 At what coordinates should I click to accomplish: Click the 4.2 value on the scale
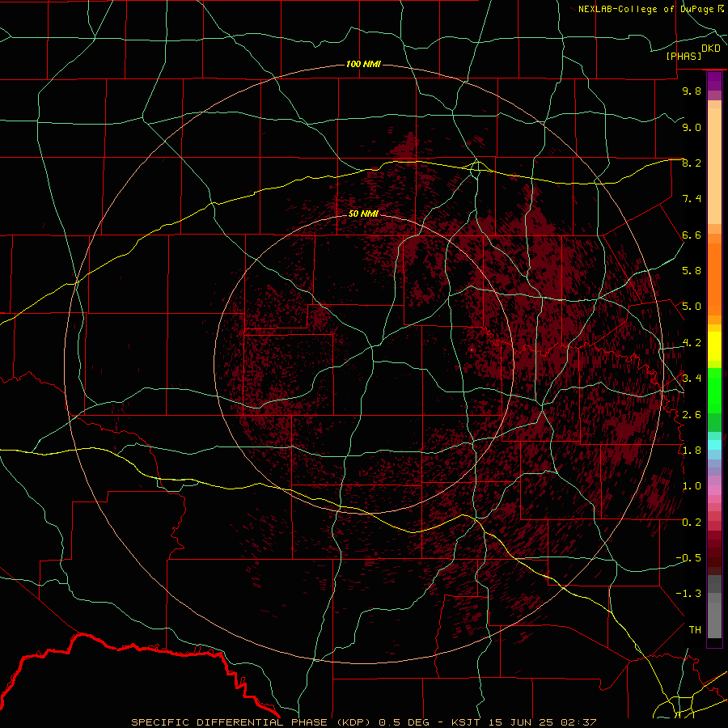click(692, 343)
